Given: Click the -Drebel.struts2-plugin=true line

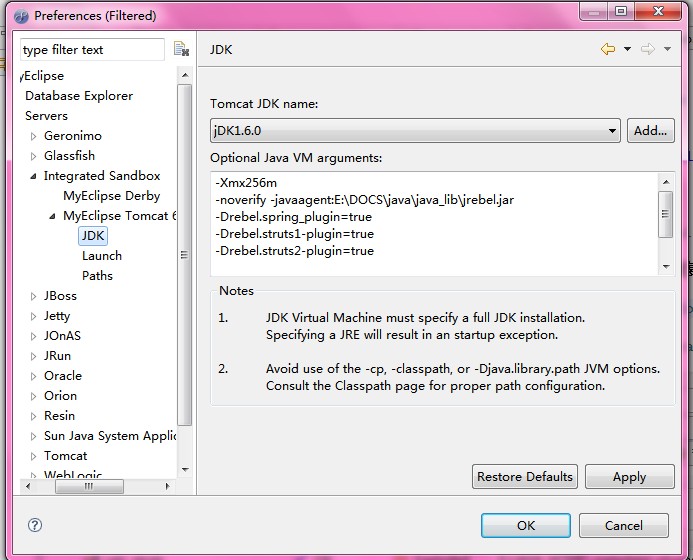Looking at the screenshot, I should 294,251.
